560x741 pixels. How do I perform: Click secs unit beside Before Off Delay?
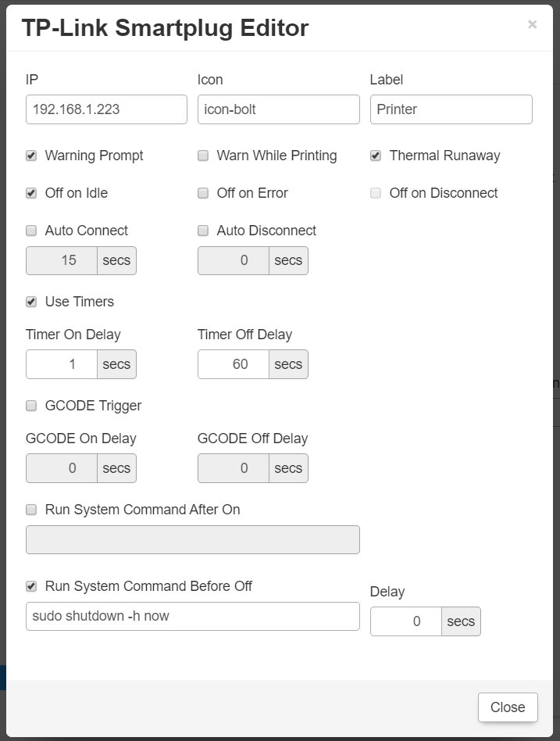pyautogui.click(x=461, y=621)
